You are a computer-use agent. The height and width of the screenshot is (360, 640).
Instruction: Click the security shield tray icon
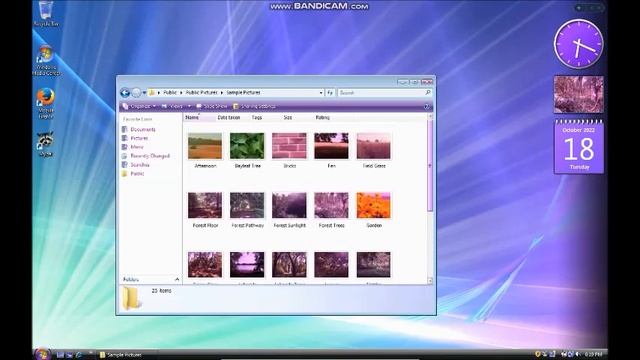(x=538, y=354)
